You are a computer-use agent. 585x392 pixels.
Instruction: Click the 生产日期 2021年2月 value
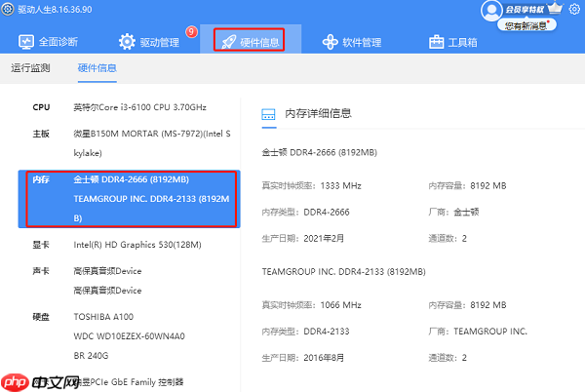[324, 238]
